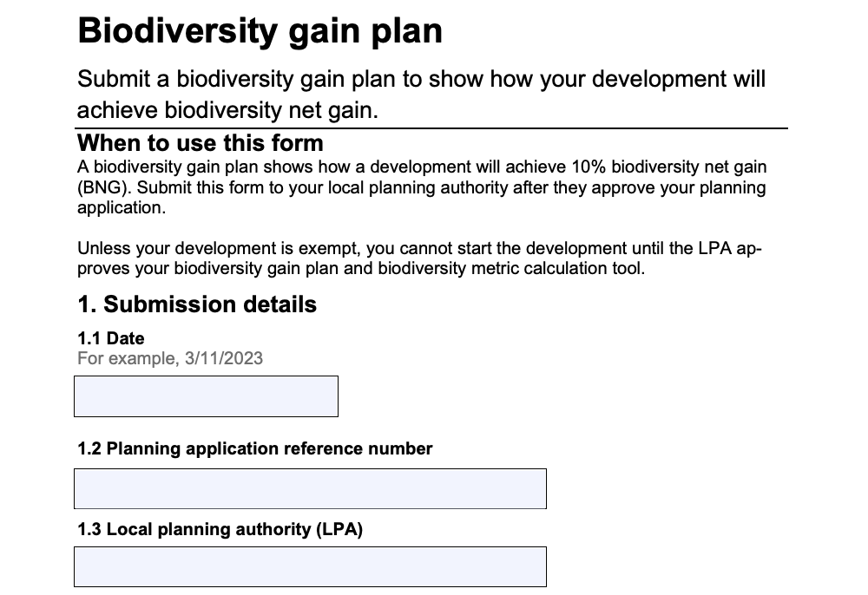Click the '1.2 Planning application reference number' label
Viewport: 868px width, 595px height.
pos(255,448)
